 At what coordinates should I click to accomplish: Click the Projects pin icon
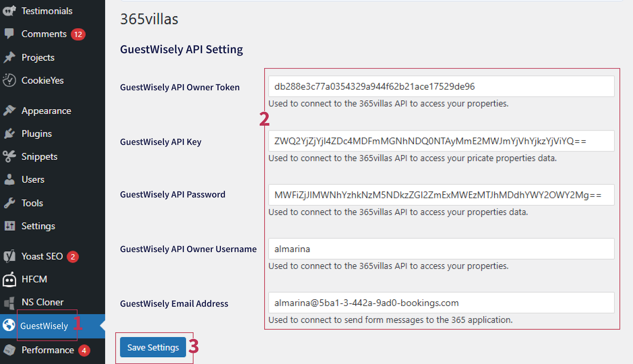9,57
